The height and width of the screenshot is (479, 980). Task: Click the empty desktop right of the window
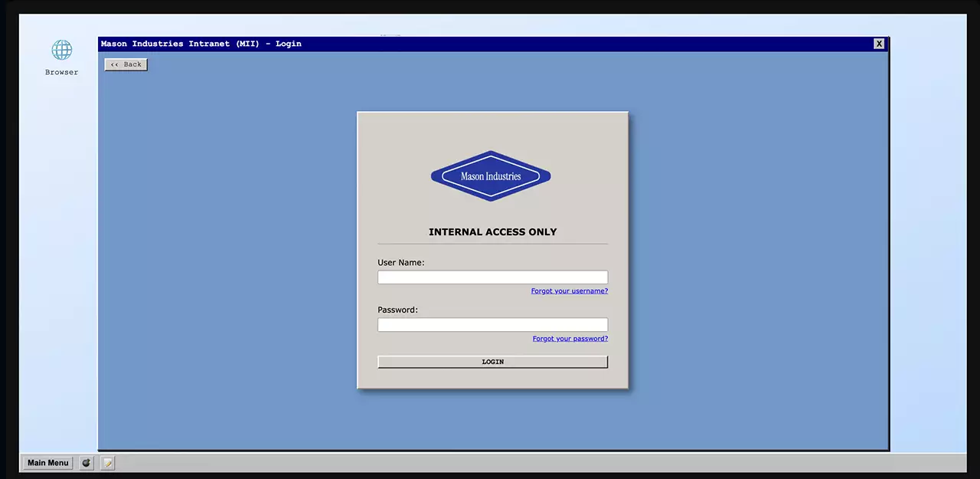[x=926, y=230]
